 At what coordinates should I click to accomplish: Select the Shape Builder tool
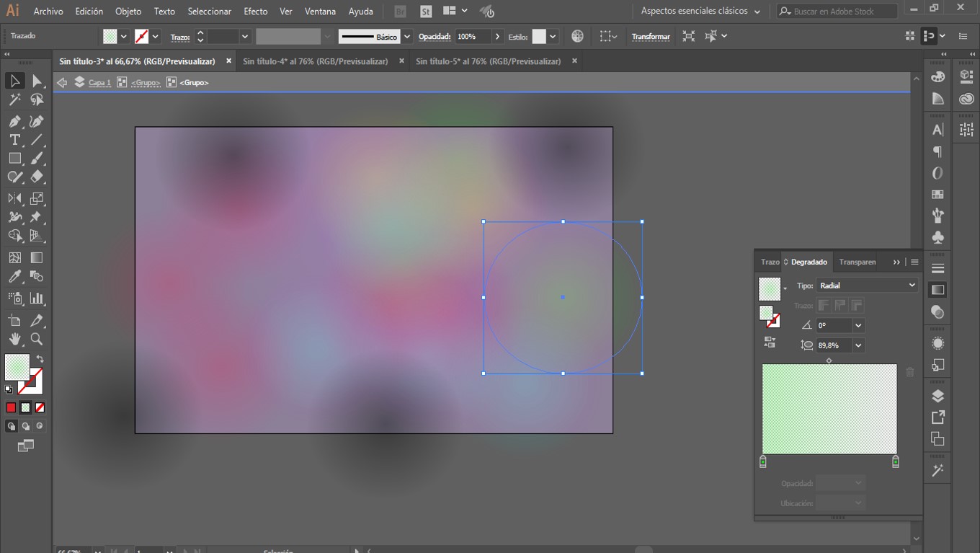pyautogui.click(x=14, y=236)
